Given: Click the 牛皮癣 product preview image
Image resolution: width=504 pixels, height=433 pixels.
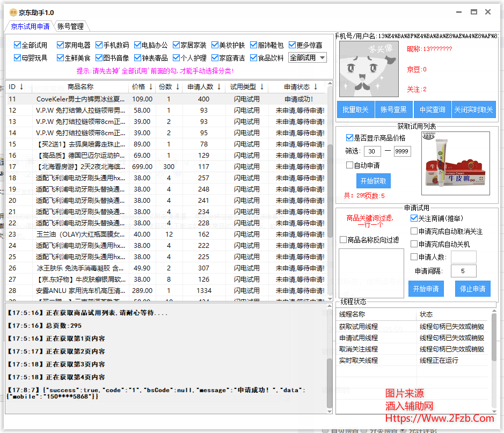Looking at the screenshot, I should click(456, 163).
